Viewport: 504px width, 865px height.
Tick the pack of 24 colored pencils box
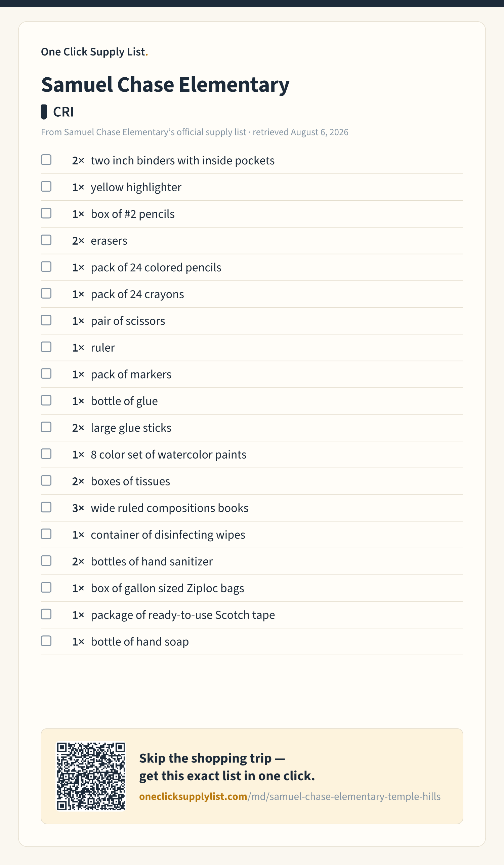coord(46,267)
